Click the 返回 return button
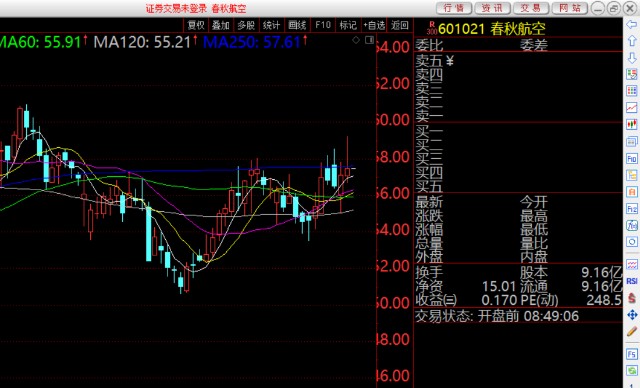Screen dimensions: 640x388 pyautogui.click(x=400, y=25)
